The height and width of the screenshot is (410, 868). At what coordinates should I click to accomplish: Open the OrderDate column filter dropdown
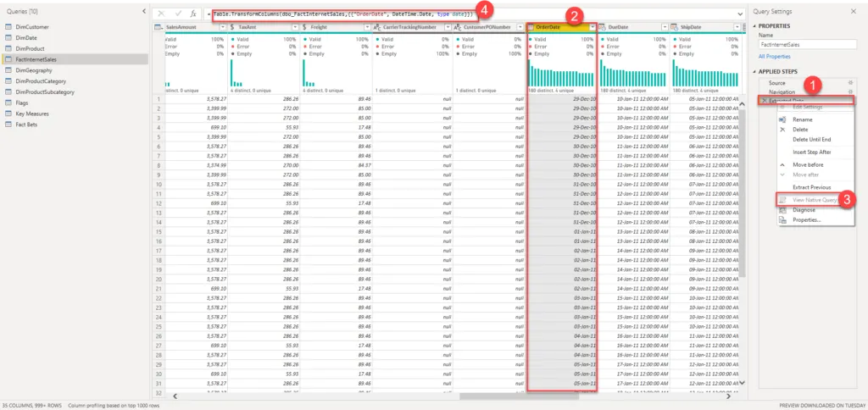592,28
